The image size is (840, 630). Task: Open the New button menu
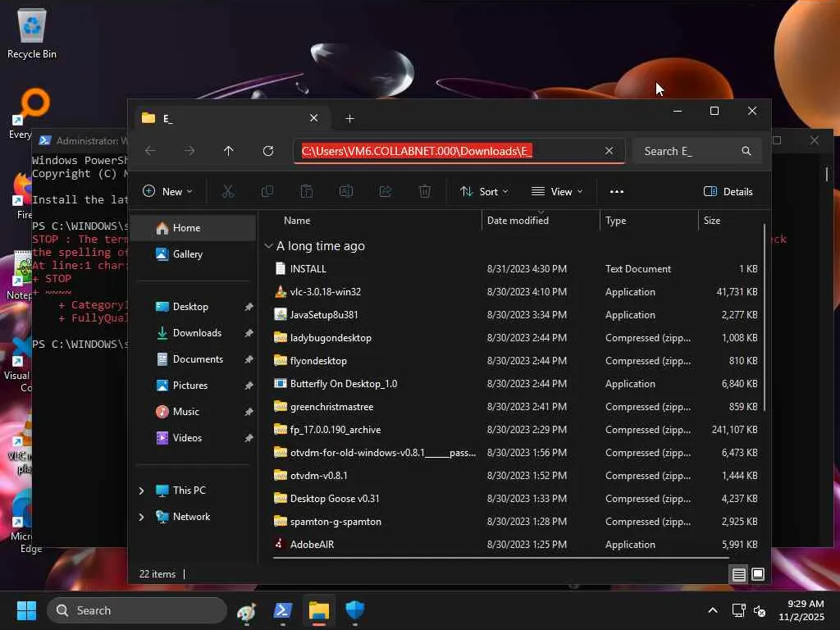pyautogui.click(x=167, y=191)
